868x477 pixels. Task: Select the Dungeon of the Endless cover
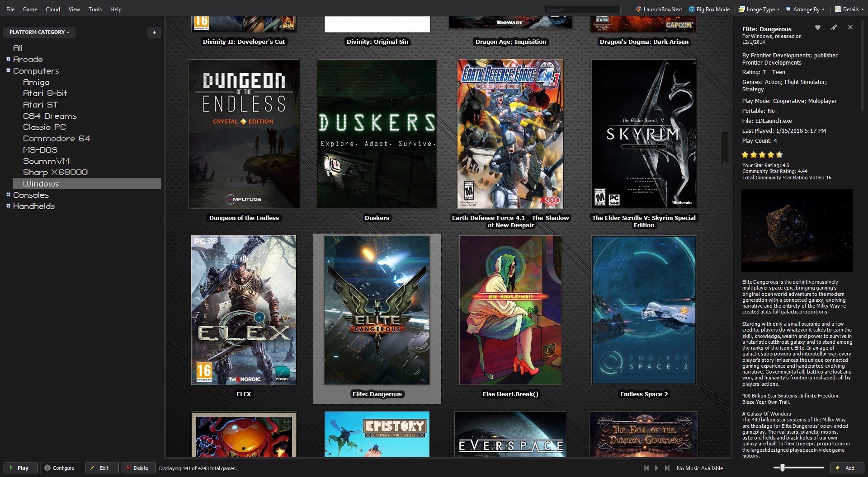click(244, 134)
